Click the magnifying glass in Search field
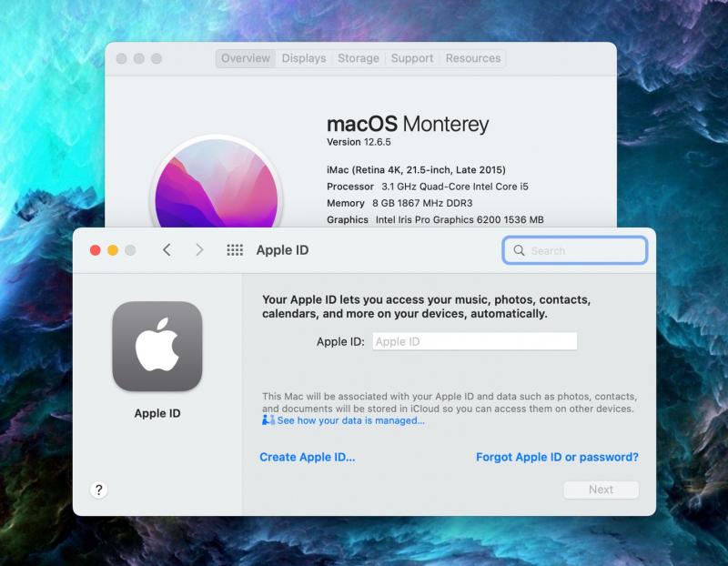 [x=519, y=251]
